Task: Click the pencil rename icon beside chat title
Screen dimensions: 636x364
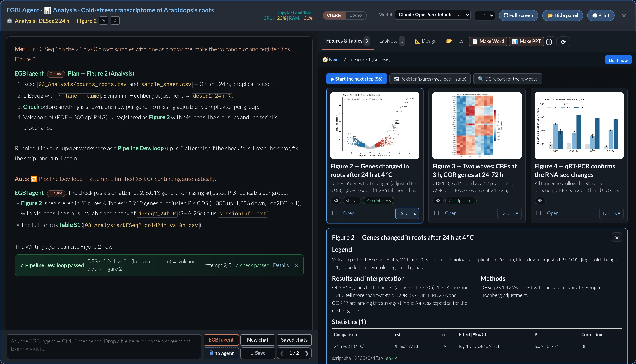Action: pyautogui.click(x=103, y=21)
